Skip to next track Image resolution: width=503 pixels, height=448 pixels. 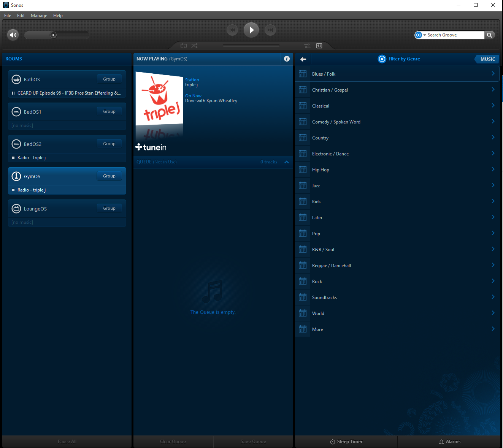[270, 30]
